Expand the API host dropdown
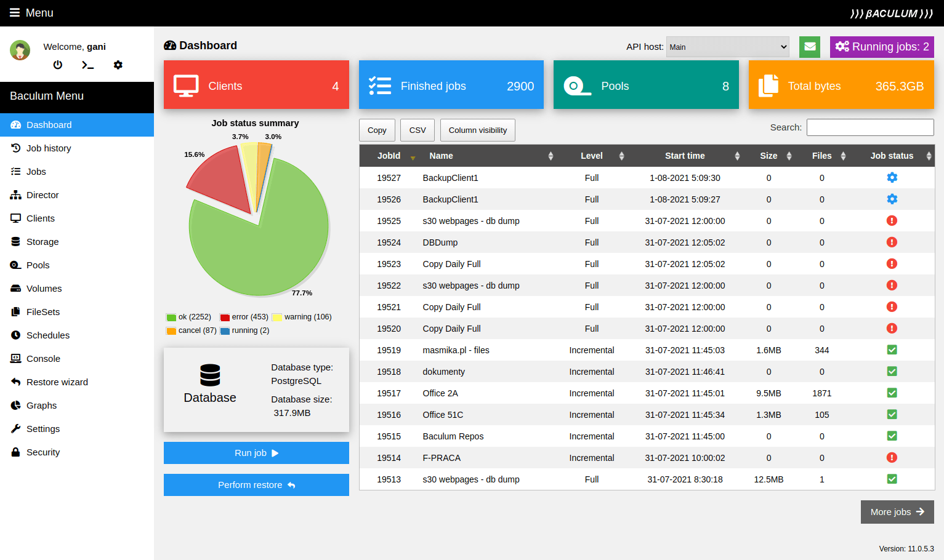 click(x=728, y=47)
